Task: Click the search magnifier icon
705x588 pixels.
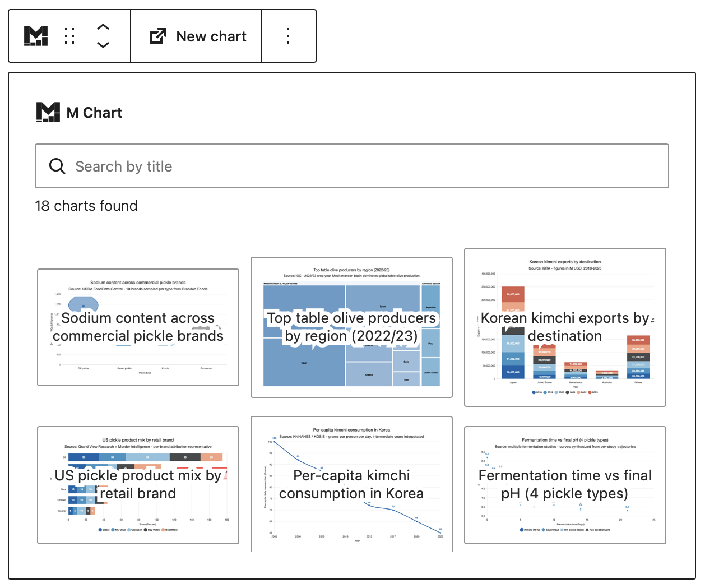Action: 57,166
